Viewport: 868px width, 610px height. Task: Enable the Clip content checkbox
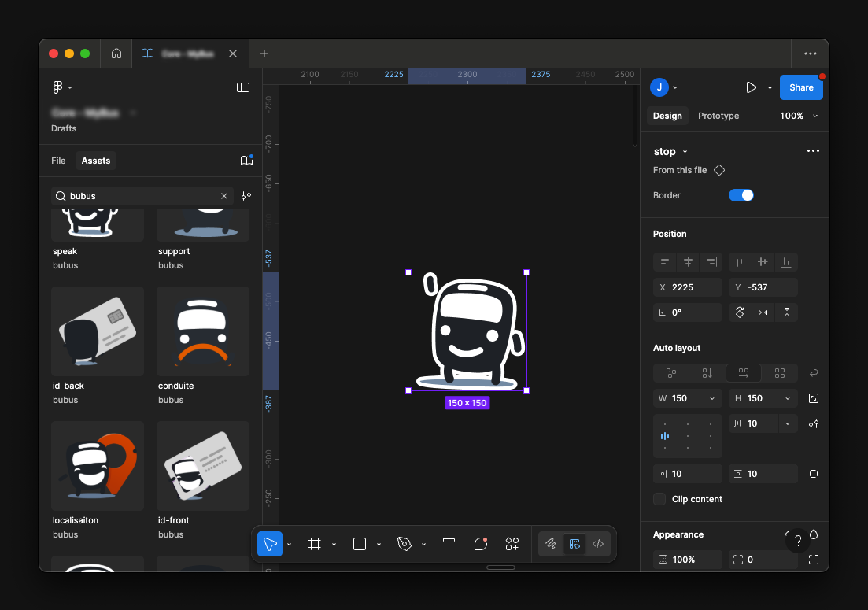tap(660, 499)
